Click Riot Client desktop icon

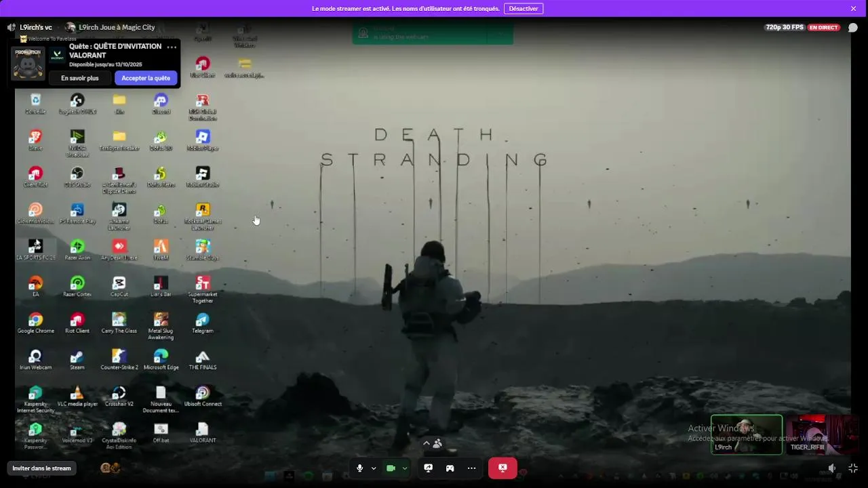(x=77, y=323)
